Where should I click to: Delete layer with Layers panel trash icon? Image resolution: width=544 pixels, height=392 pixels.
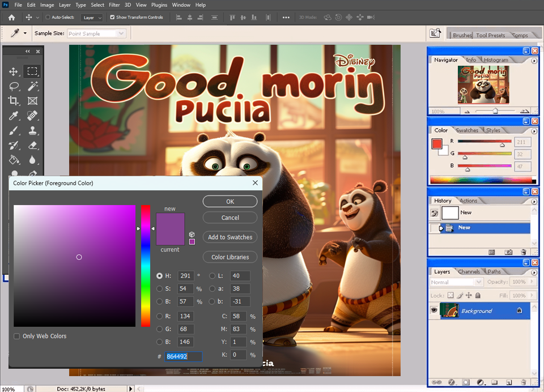pos(524,382)
